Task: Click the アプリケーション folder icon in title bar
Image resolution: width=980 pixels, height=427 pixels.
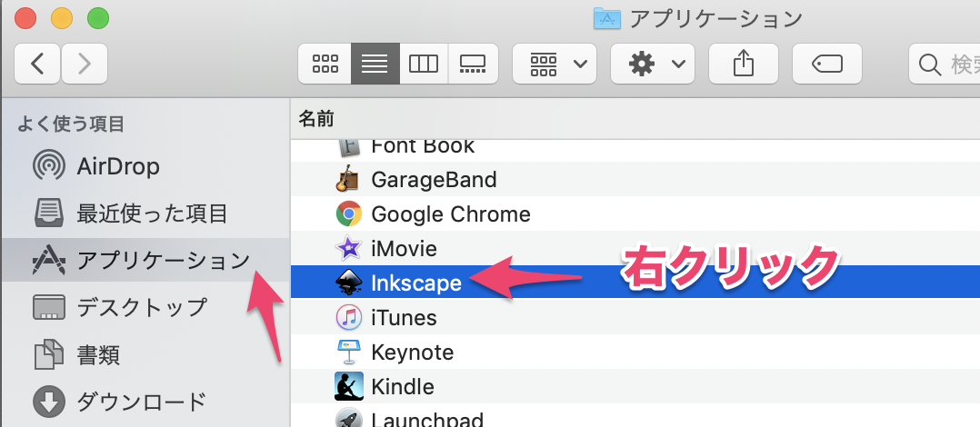Action: coord(607,19)
